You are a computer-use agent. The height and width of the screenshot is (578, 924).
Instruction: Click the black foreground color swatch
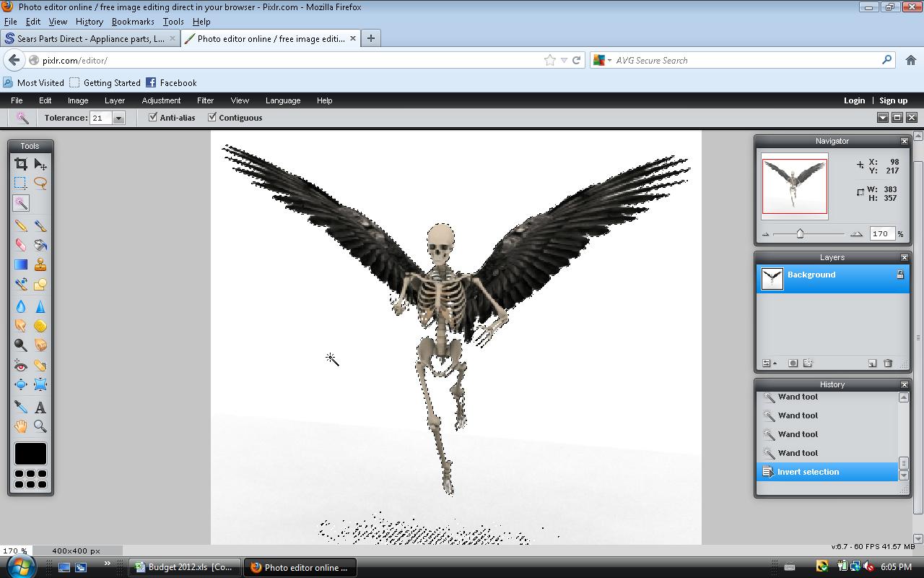30,454
